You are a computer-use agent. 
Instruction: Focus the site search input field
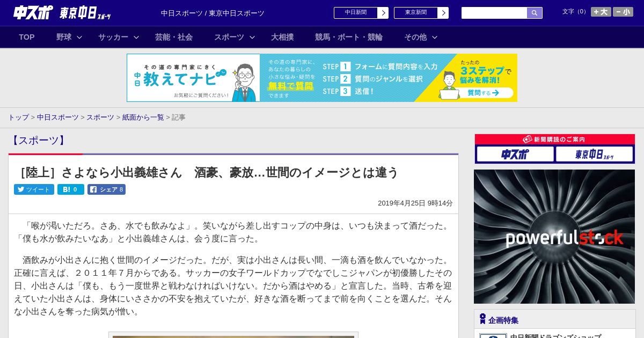coord(494,13)
